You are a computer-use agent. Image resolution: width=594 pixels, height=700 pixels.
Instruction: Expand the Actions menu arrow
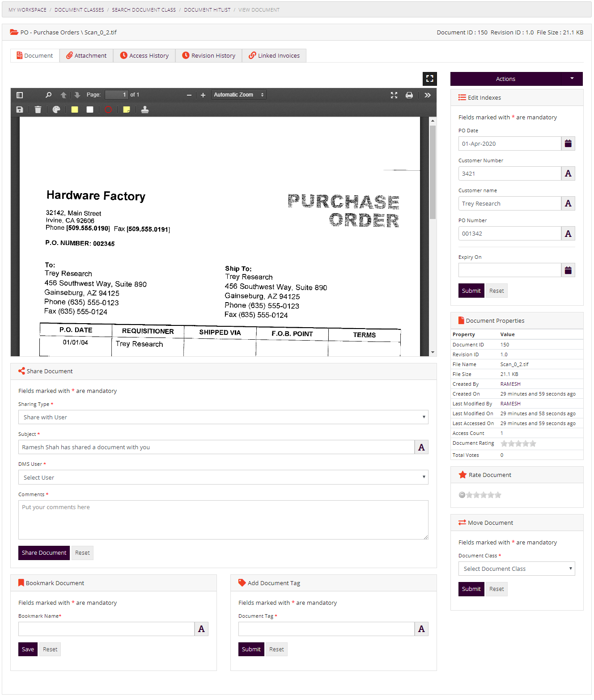pyautogui.click(x=572, y=79)
